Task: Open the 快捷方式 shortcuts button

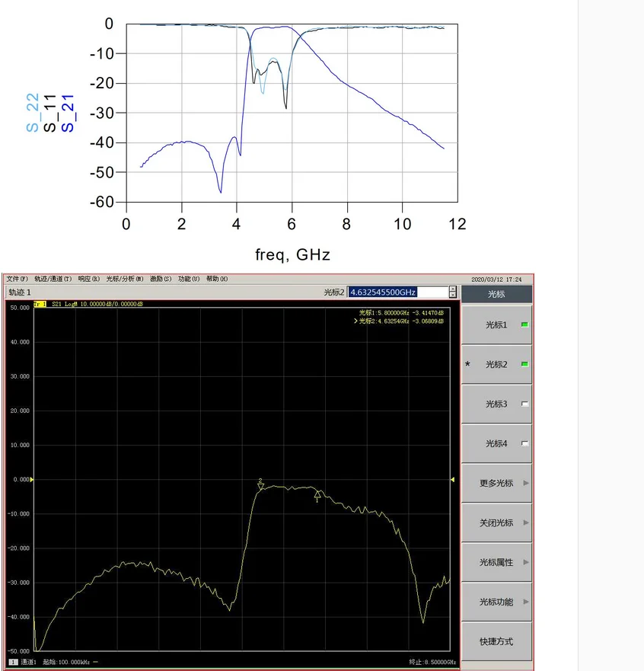Action: coord(496,641)
